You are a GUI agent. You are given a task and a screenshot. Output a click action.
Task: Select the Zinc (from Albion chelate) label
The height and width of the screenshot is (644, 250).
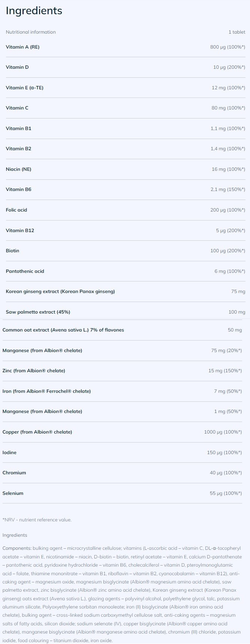34,371
